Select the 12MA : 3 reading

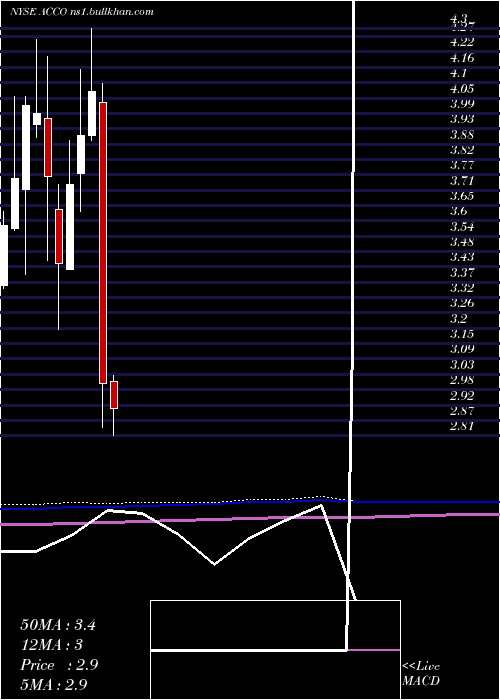52,645
